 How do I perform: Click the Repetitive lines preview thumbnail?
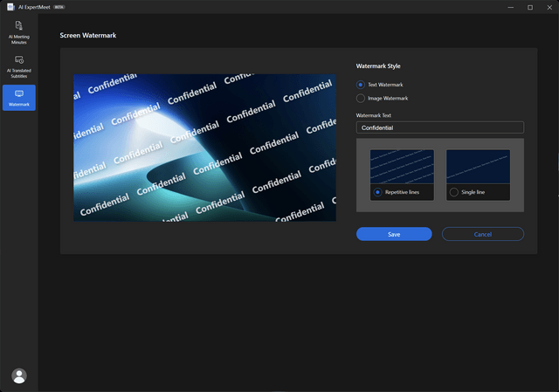pos(402,167)
